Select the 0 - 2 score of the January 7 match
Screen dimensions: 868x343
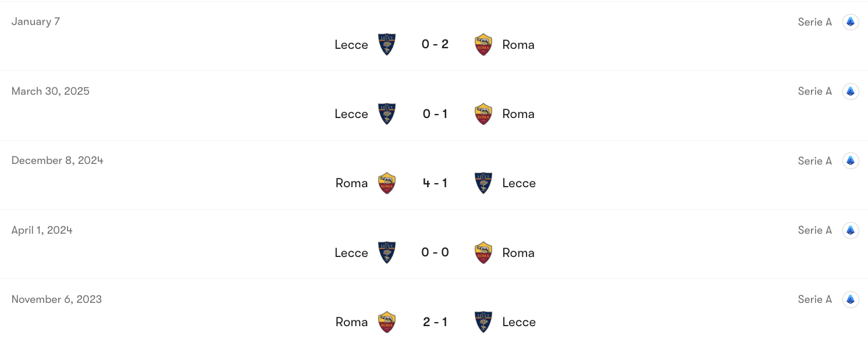(435, 44)
